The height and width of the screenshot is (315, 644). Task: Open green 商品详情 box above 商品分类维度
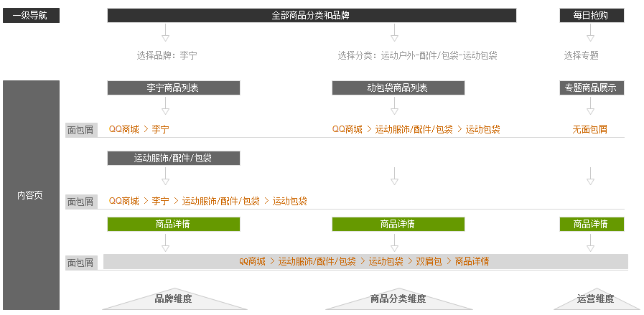pos(398,225)
